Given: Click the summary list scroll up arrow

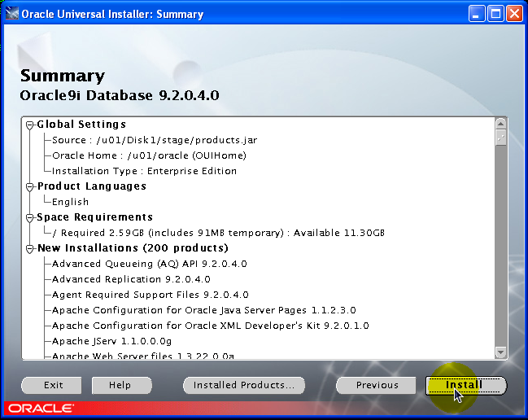Looking at the screenshot, I should 500,124.
